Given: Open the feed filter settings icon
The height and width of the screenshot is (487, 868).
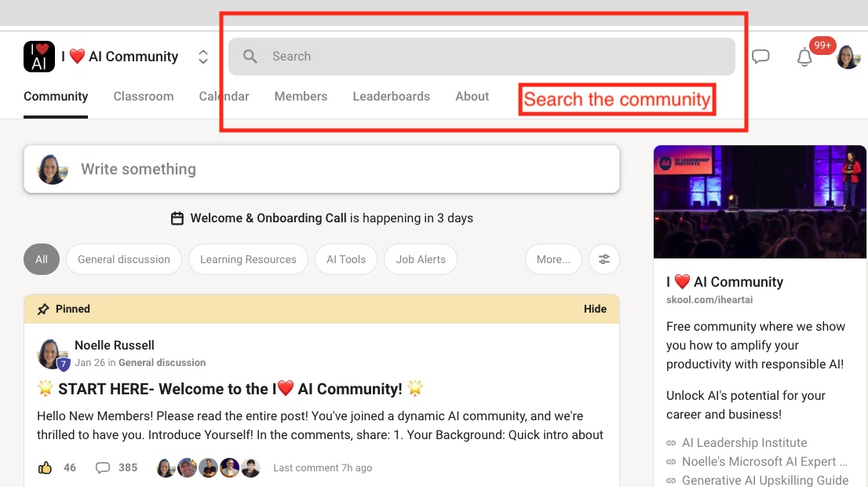Looking at the screenshot, I should 604,259.
